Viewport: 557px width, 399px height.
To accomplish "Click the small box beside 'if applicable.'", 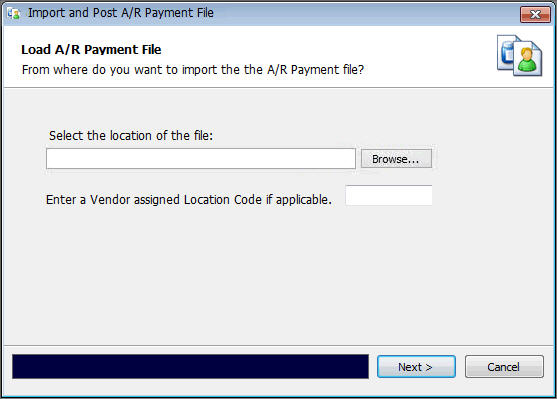I will [389, 195].
